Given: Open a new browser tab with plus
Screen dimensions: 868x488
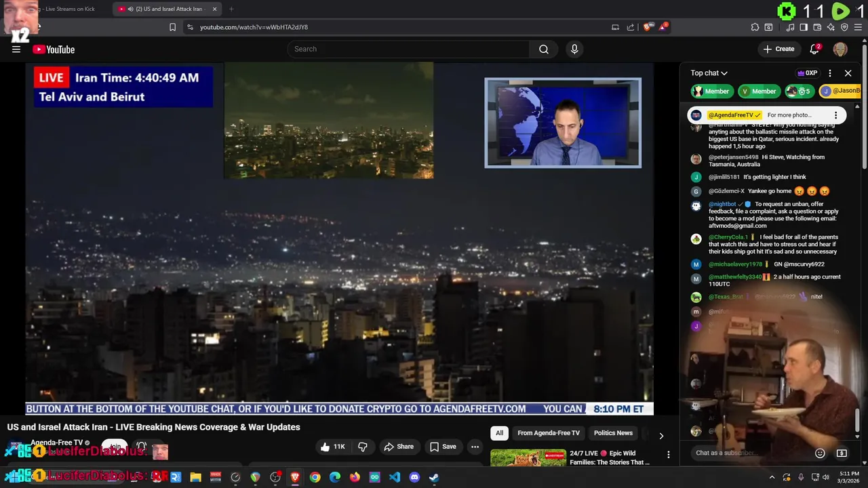Looking at the screenshot, I should (x=231, y=9).
